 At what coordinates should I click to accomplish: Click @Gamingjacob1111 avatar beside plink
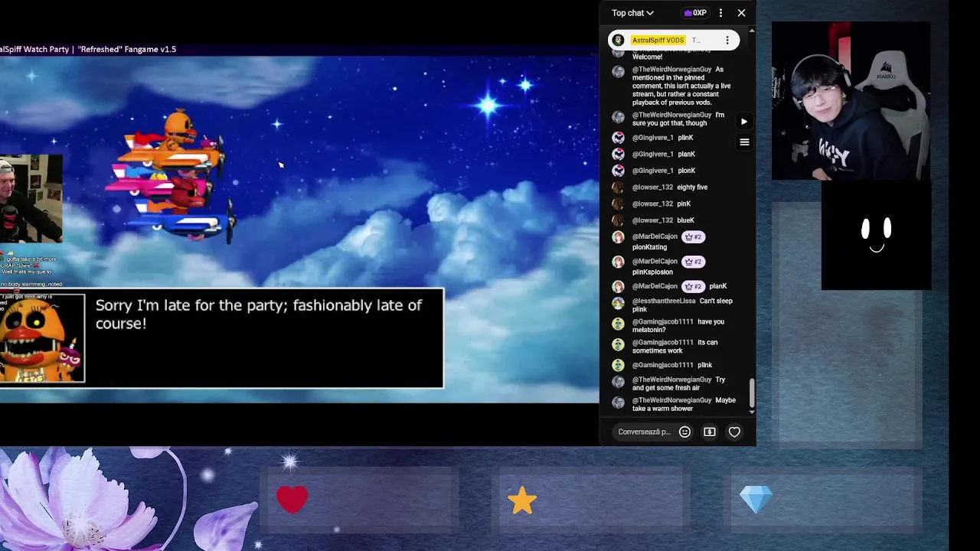(619, 365)
